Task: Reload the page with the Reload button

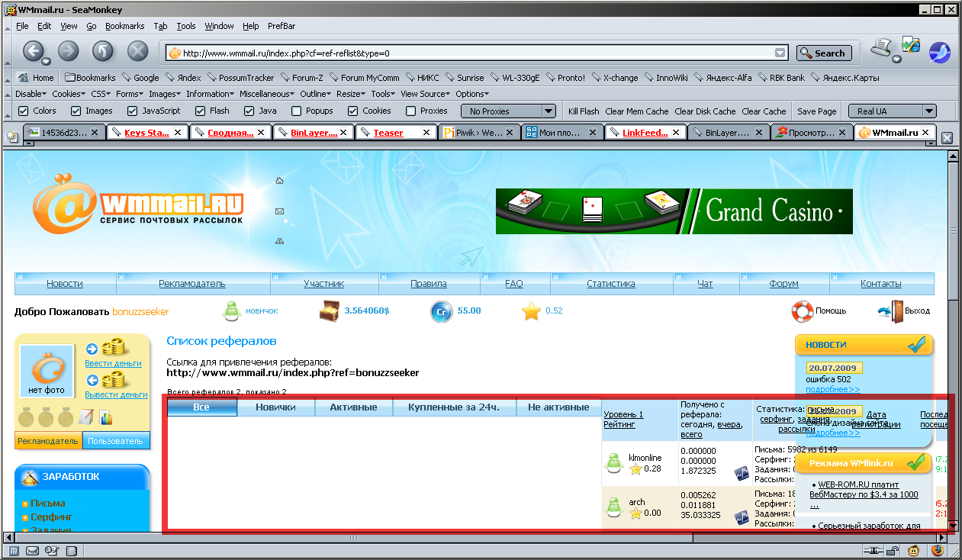Action: click(x=103, y=51)
